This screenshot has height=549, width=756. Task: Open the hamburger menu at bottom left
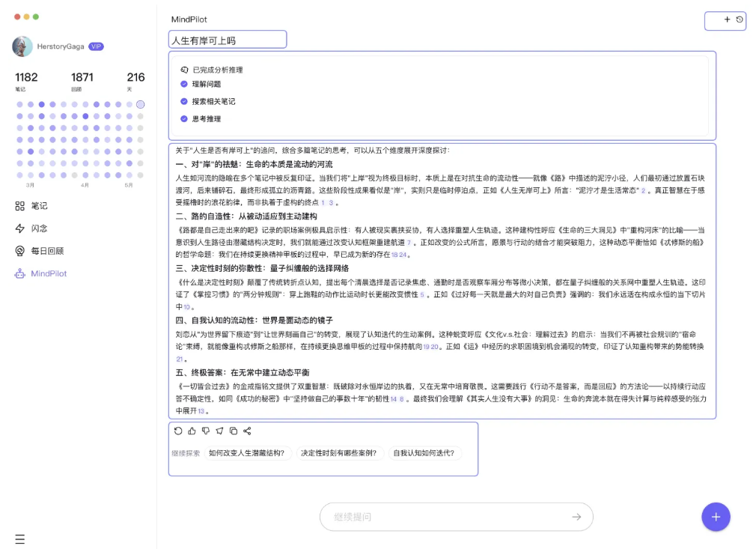pos(19,539)
